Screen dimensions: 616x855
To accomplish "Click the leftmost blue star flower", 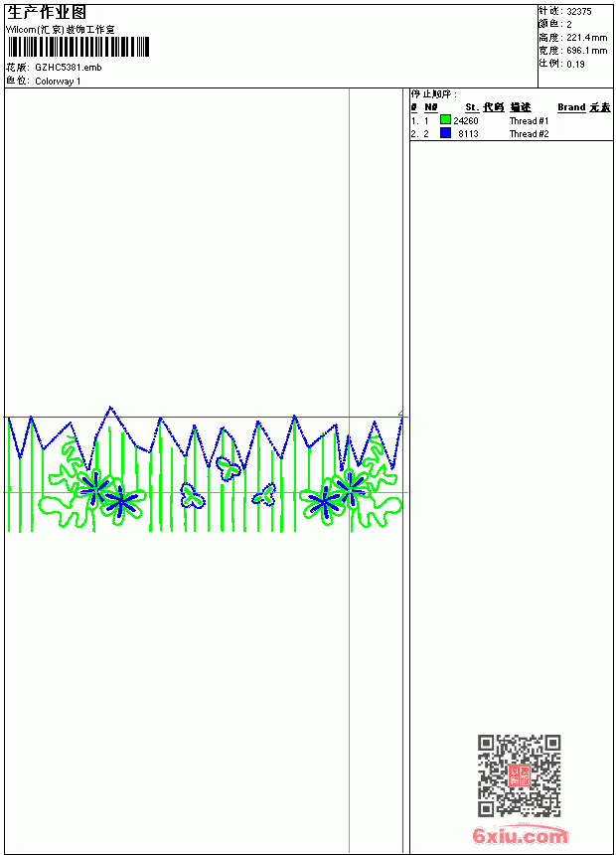I will (x=96, y=486).
